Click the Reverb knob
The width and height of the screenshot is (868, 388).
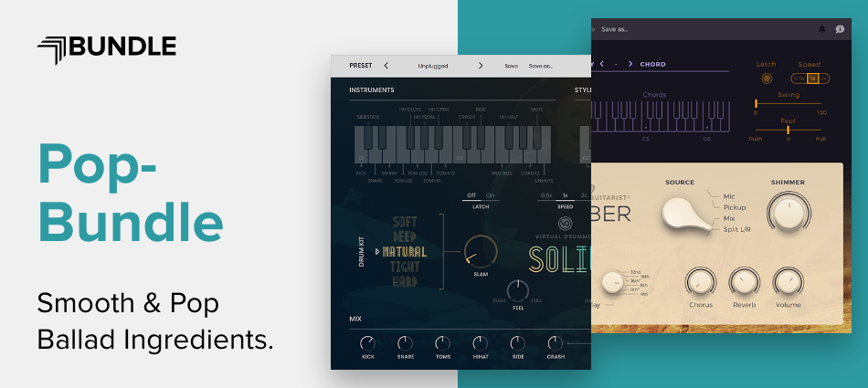[744, 281]
